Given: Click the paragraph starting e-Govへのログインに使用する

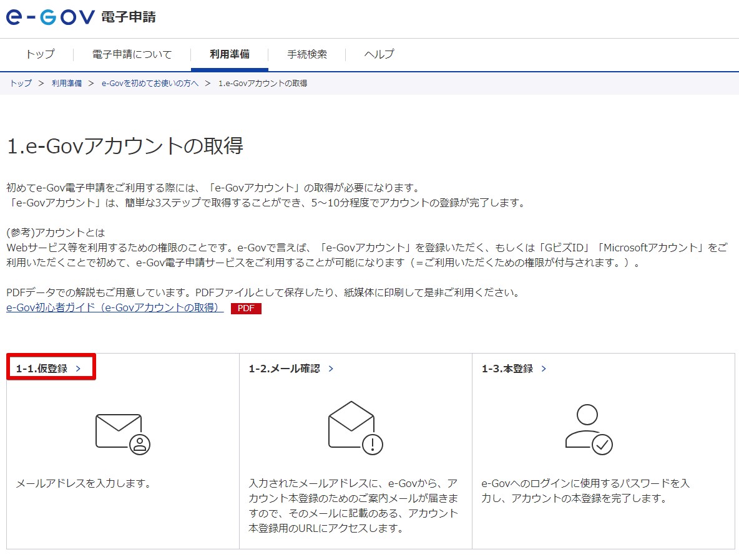Looking at the screenshot, I should (x=585, y=491).
